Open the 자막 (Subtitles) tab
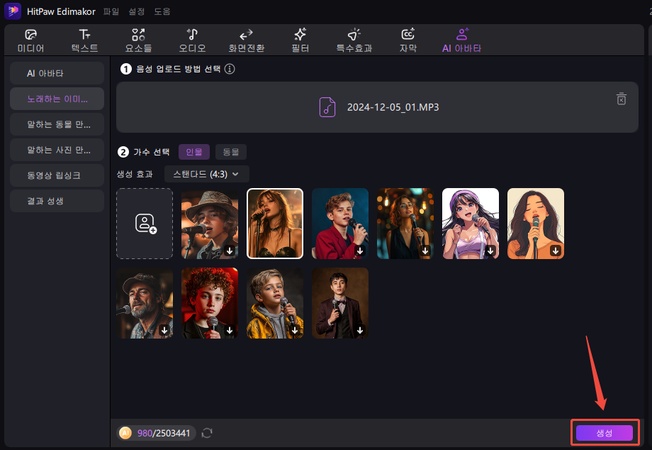The height and width of the screenshot is (450, 652). pyautogui.click(x=407, y=40)
